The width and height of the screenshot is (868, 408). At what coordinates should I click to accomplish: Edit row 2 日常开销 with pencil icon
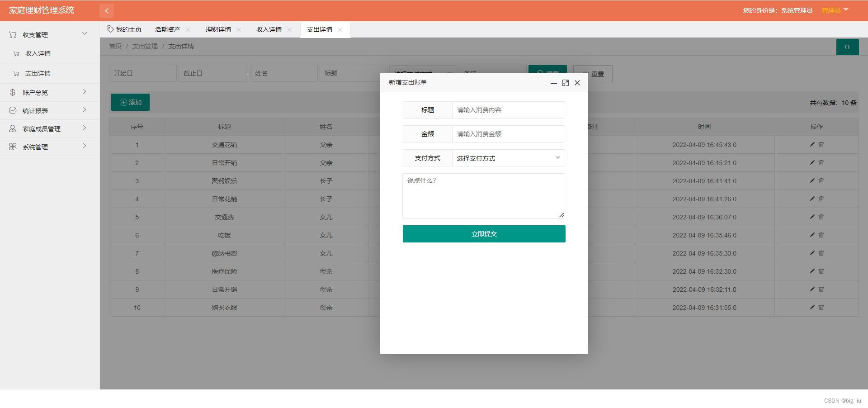pos(812,162)
